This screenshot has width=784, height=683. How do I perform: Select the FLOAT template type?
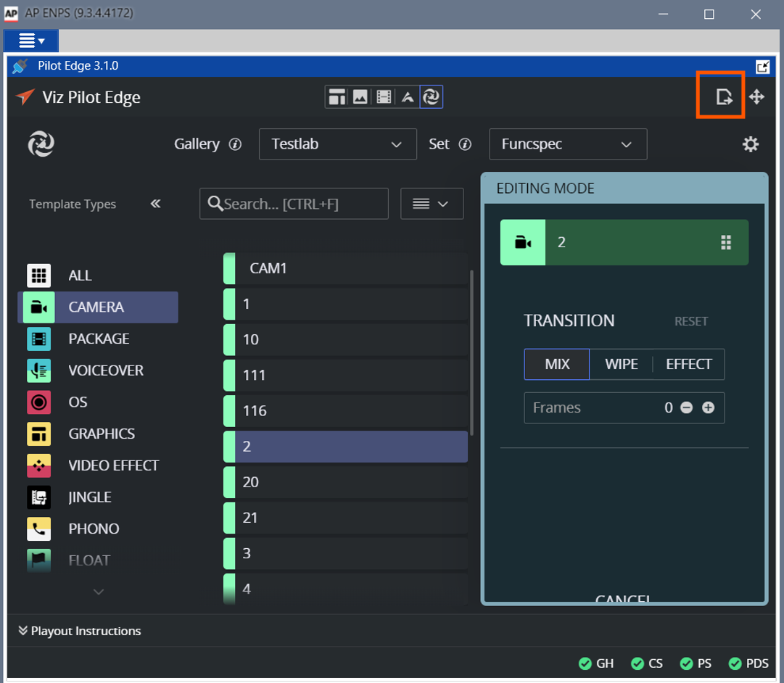click(x=98, y=560)
